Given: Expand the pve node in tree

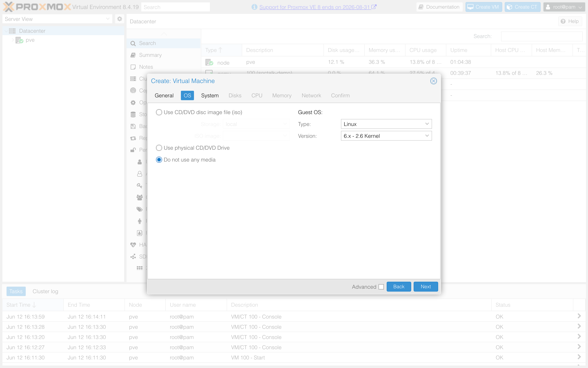Looking at the screenshot, I should click(12, 40).
